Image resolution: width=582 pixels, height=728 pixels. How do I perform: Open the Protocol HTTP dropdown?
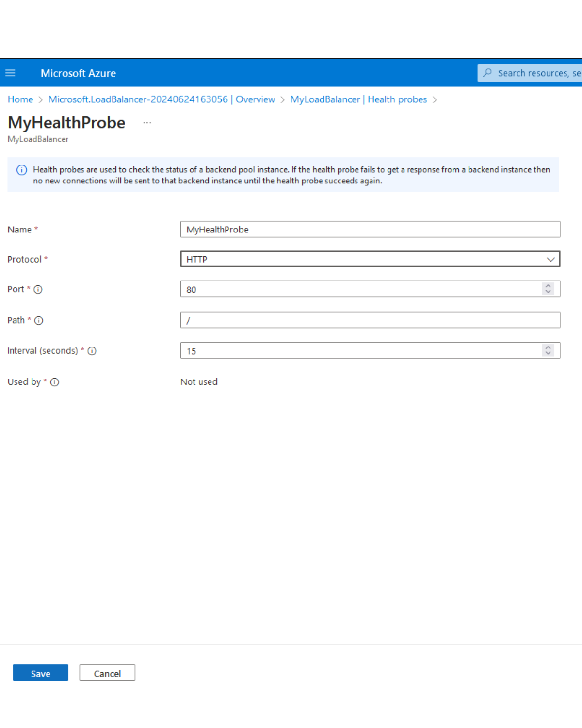tap(370, 259)
